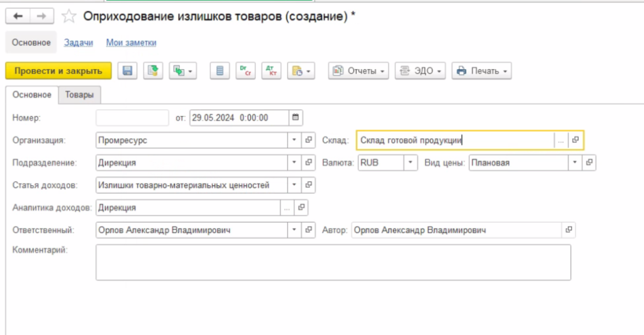Click the Dr/Cr postings icon
Image resolution: width=644 pixels, height=335 pixels.
tap(245, 71)
